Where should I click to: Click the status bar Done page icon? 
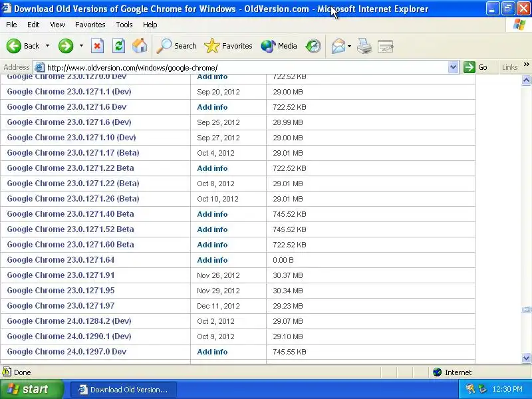(x=7, y=372)
